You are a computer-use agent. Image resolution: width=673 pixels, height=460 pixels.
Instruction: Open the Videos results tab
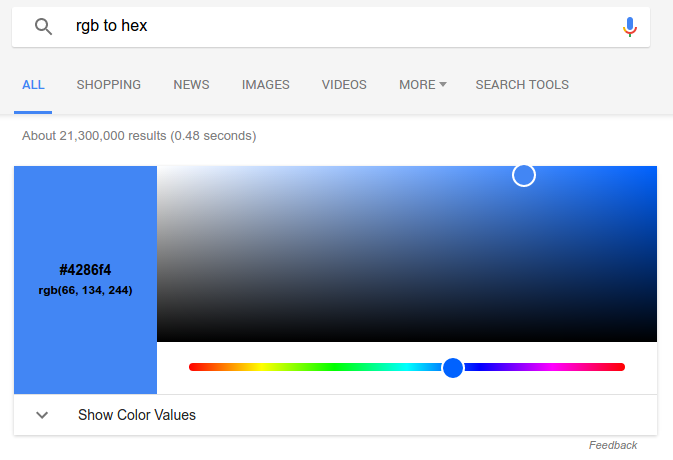(344, 85)
